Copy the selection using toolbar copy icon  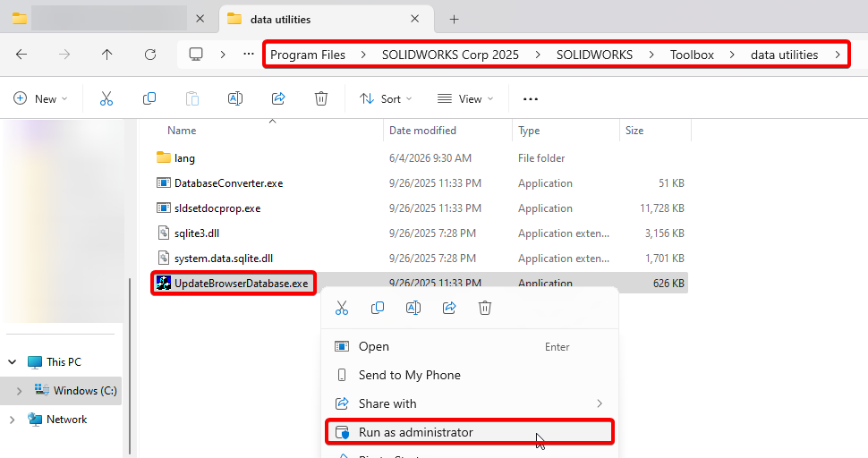point(149,99)
